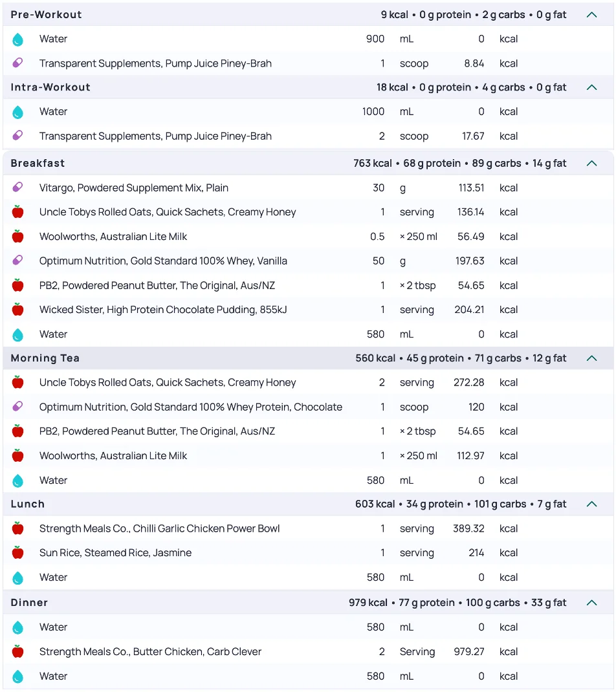Viewport: 616px width, 692px height.
Task: Edit the 900 mL water amount in Pre-Workout
Action: [375, 39]
